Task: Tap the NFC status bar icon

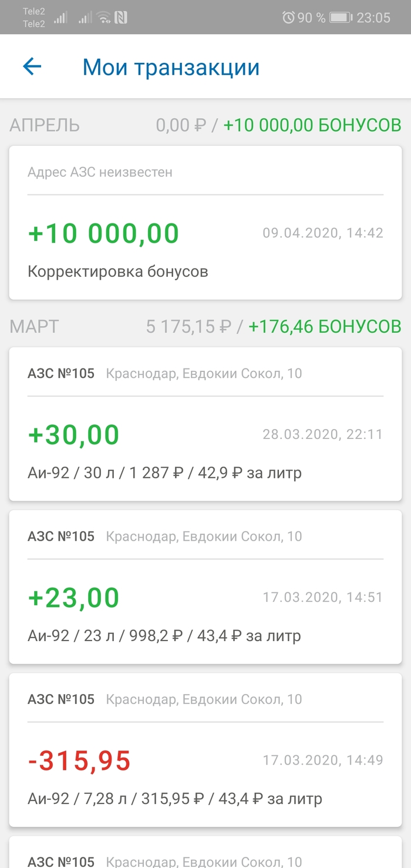Action: pyautogui.click(x=121, y=18)
